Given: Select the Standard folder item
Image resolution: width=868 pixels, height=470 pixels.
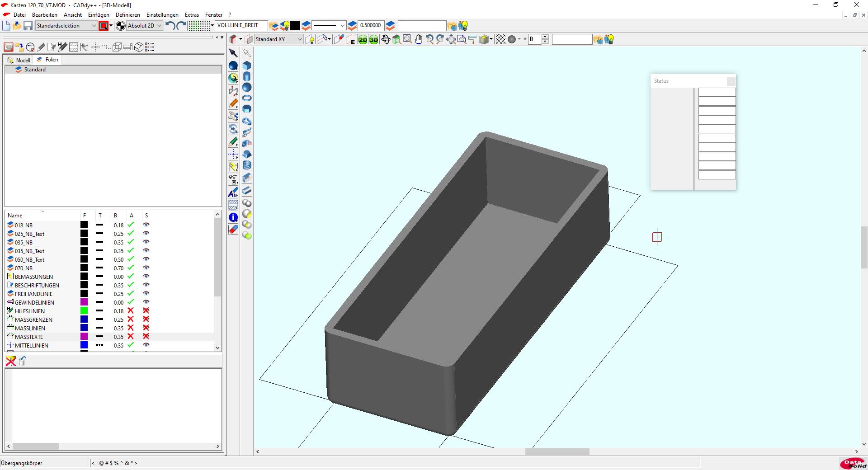Looking at the screenshot, I should coord(35,70).
